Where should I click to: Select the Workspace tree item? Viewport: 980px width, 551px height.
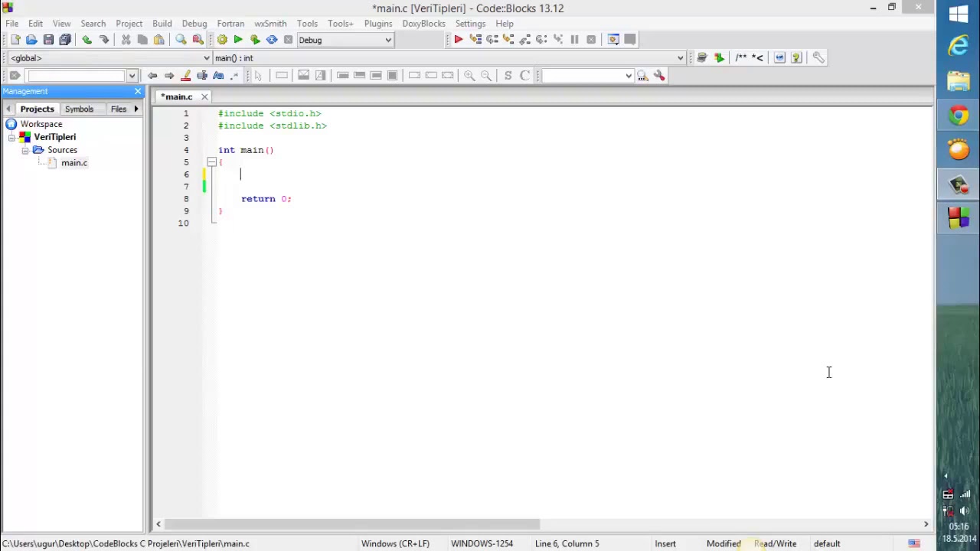41,124
